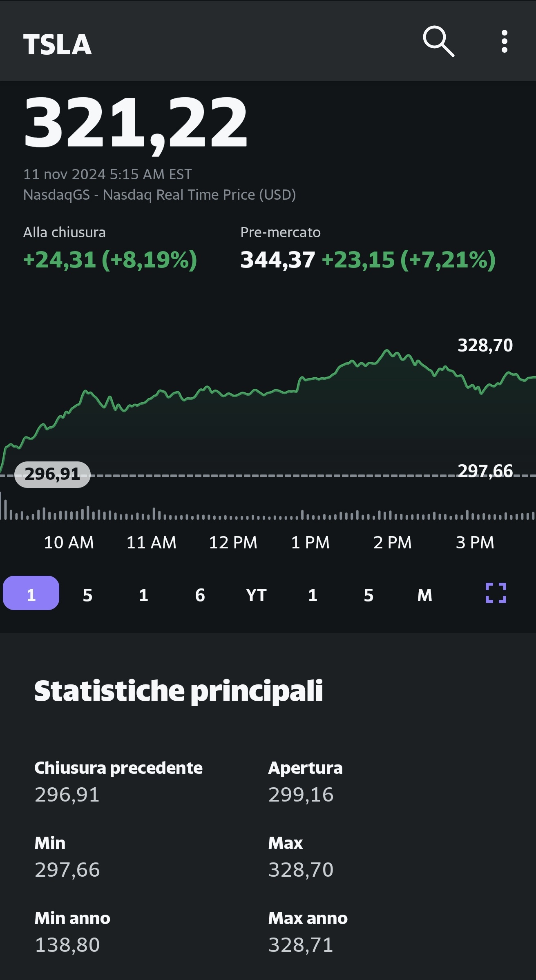Tap Alla chiusura change +24,31
Image resolution: width=536 pixels, height=980 pixels.
pyautogui.click(x=60, y=260)
